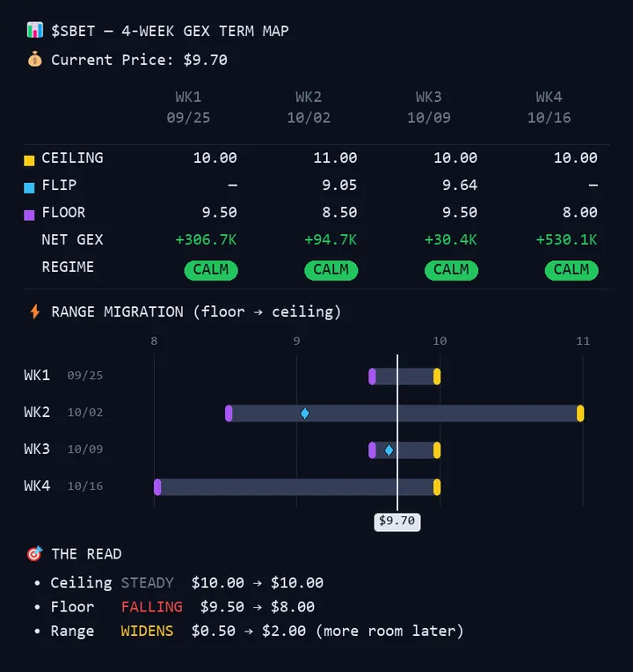Viewport: 633px width, 672px height.
Task: Click the $9.70 current price label
Action: [397, 521]
